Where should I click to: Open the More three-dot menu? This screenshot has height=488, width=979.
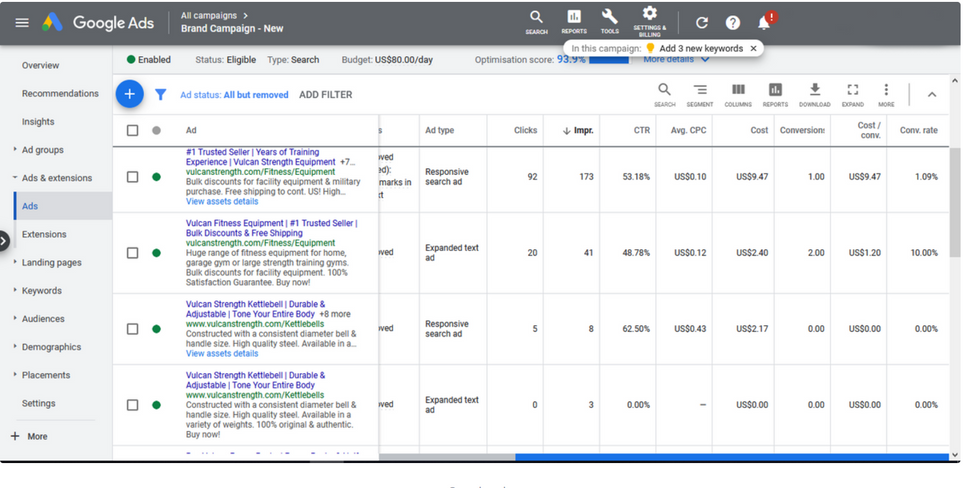pyautogui.click(x=886, y=95)
